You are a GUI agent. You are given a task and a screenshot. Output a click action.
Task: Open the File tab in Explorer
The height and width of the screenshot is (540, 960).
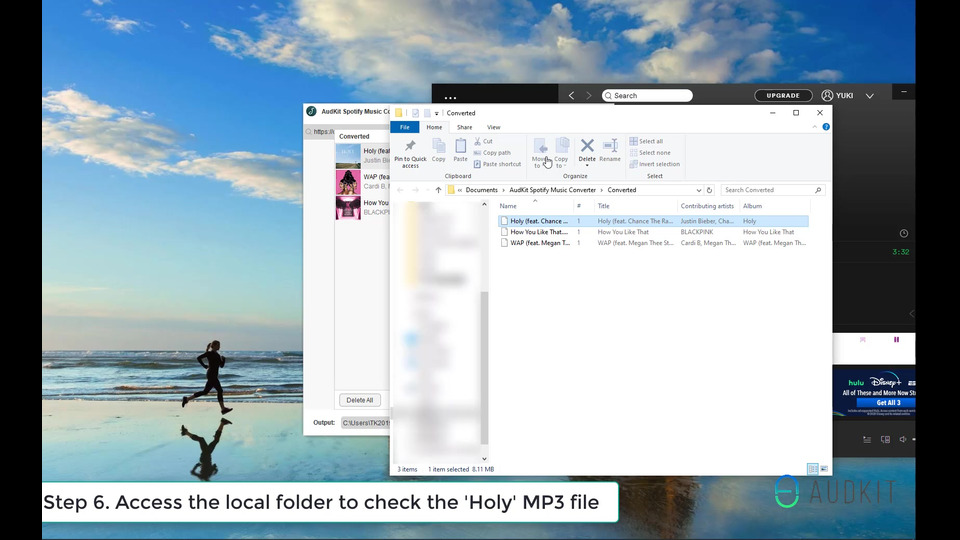point(405,127)
